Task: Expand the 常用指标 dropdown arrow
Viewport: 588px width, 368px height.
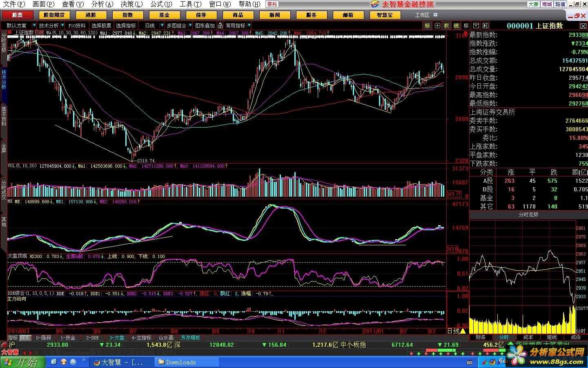Action: 249,25
